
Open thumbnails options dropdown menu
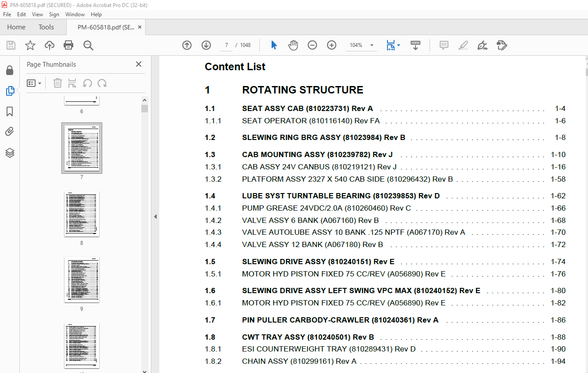tap(34, 83)
